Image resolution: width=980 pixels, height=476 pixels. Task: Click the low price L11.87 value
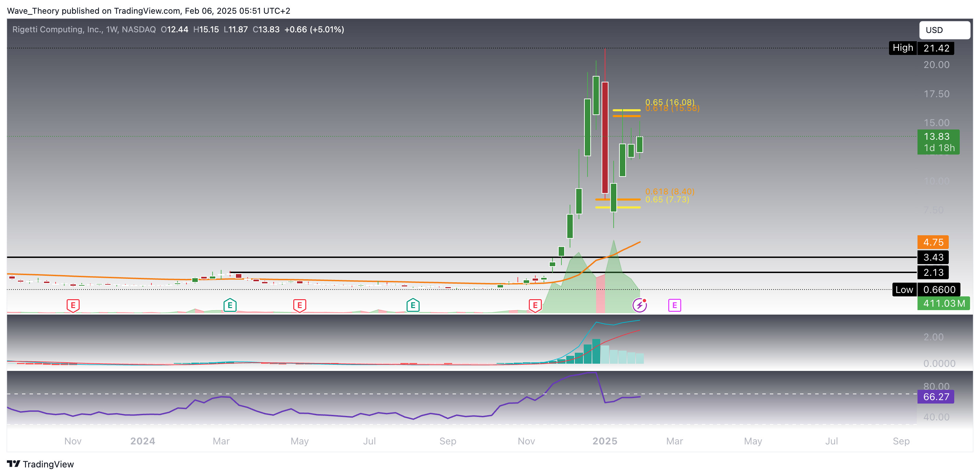236,30
